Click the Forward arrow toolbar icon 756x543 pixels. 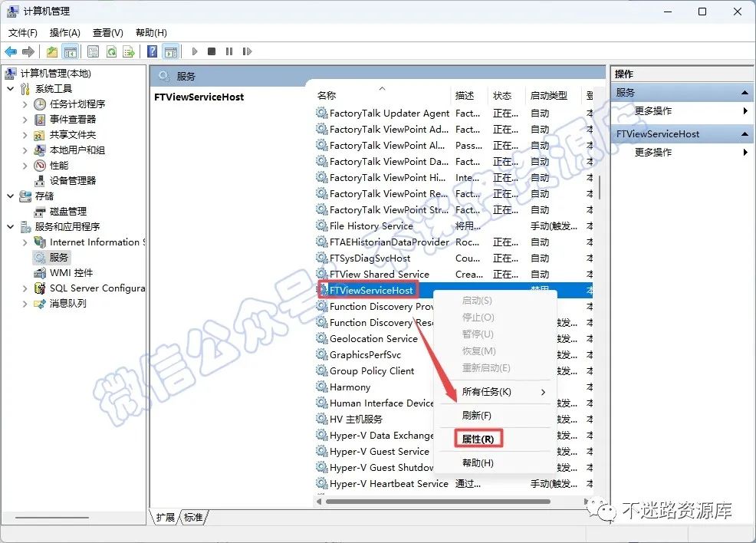28,51
